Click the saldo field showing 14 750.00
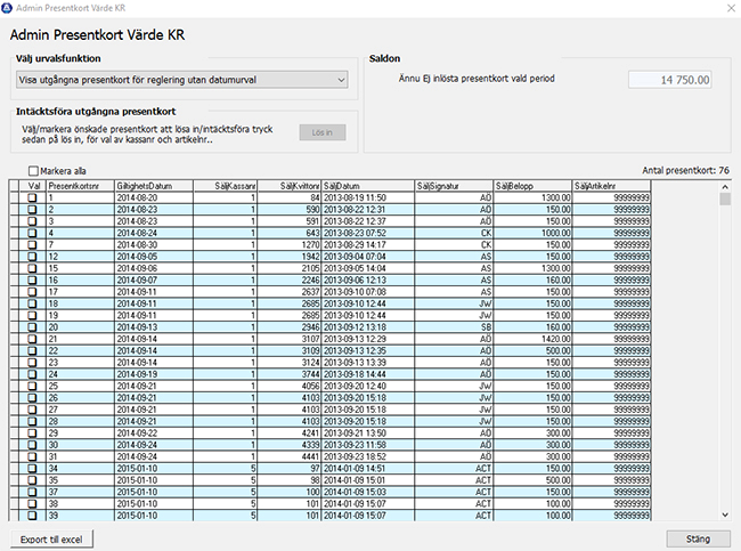The image size is (741, 551). pyautogui.click(x=670, y=80)
